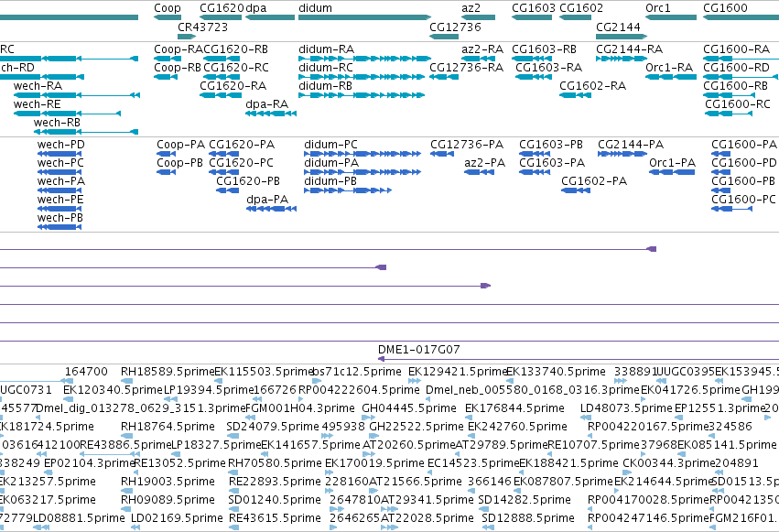
Task: Select the az2-PA protein label
Action: [x=485, y=163]
